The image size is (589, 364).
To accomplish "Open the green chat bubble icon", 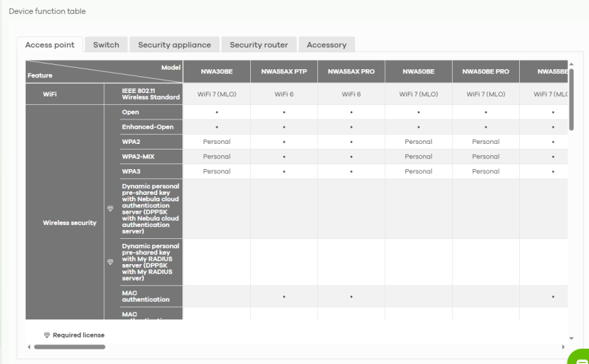I will pyautogui.click(x=581, y=358).
